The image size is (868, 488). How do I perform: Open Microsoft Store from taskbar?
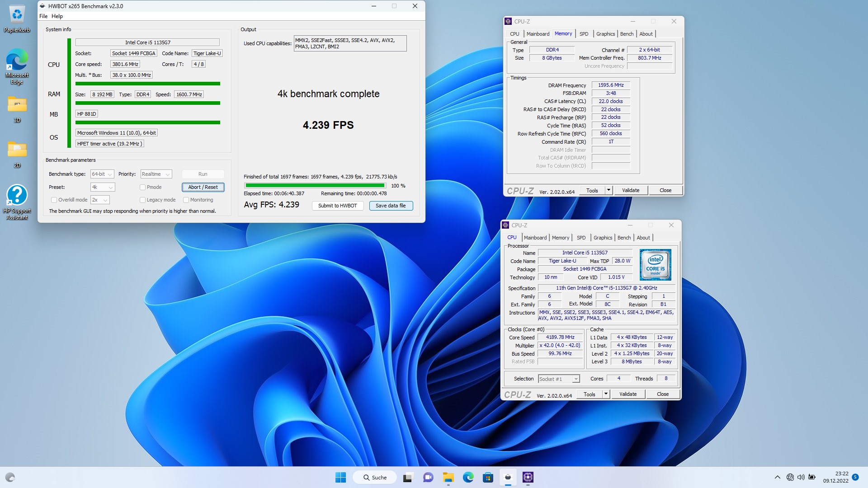[488, 477]
